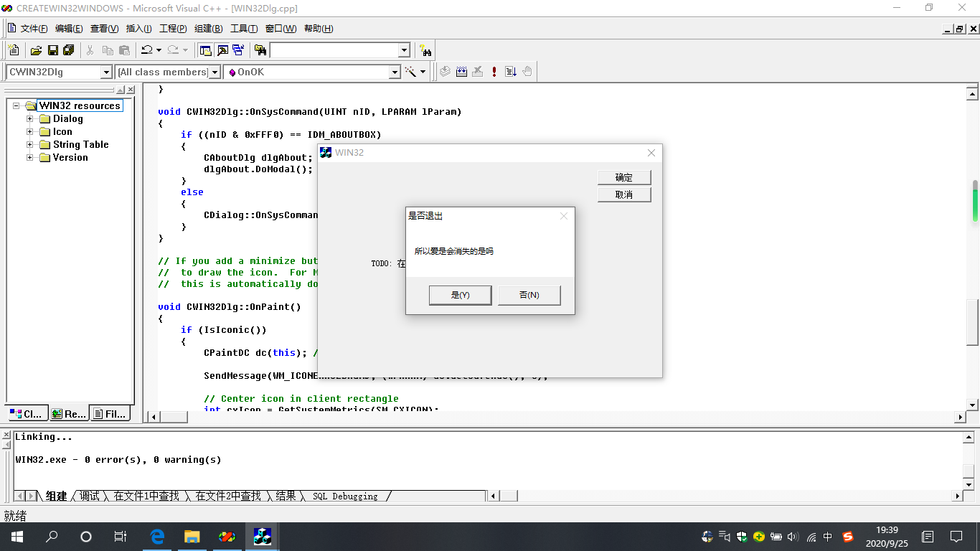Click 取消 in the WIN32 dialog
980x551 pixels.
point(624,194)
